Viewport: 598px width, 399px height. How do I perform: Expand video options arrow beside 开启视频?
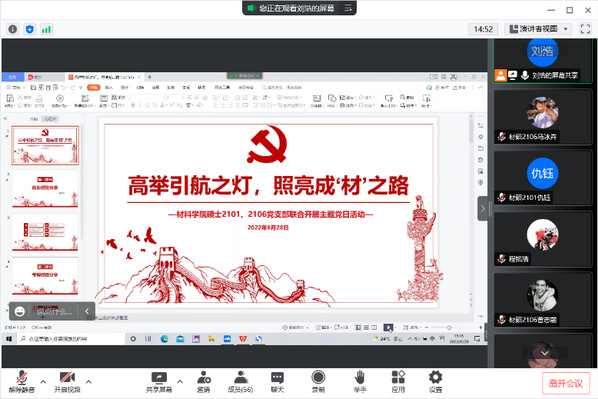(x=88, y=381)
